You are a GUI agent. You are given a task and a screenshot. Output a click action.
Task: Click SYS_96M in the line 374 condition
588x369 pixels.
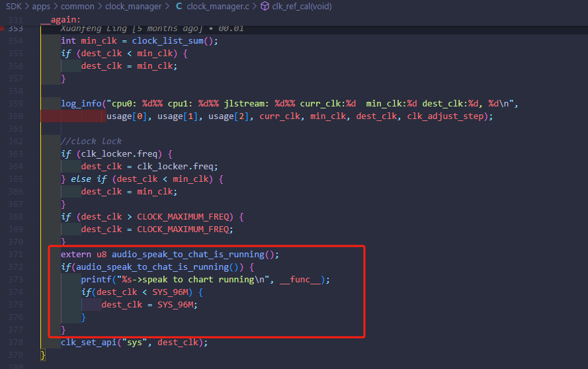click(x=170, y=292)
